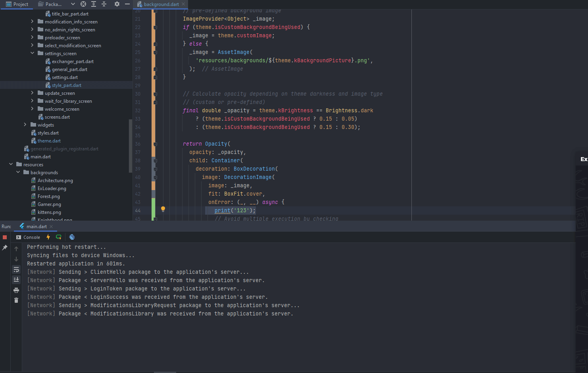Viewport: 588px width, 373px height.
Task: Expand the widgets folder
Action: (x=25, y=125)
